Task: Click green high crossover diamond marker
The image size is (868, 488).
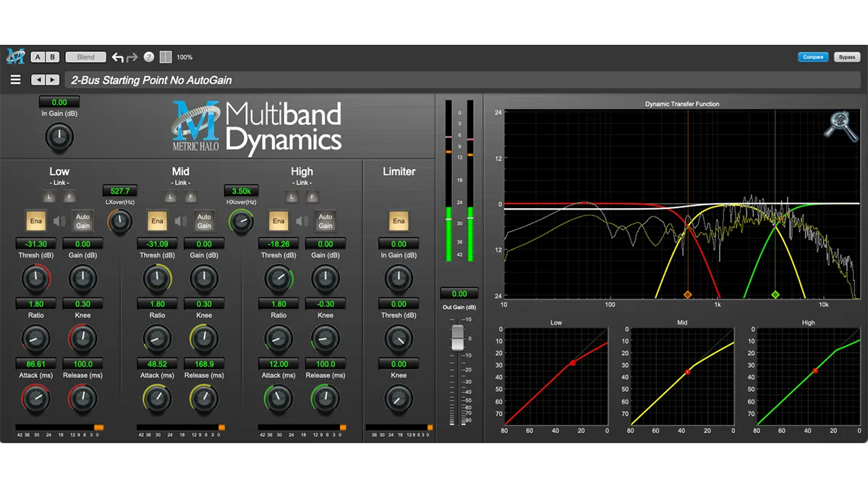Action: pyautogui.click(x=775, y=295)
